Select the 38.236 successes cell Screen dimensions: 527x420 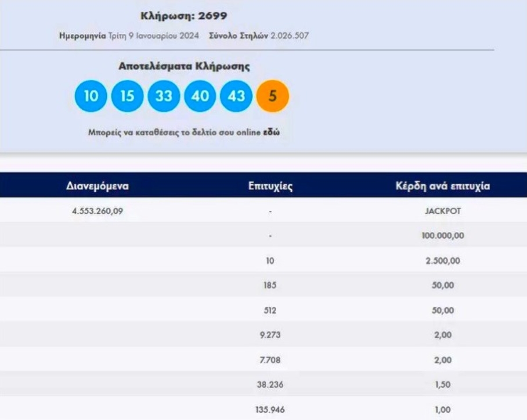click(x=270, y=385)
